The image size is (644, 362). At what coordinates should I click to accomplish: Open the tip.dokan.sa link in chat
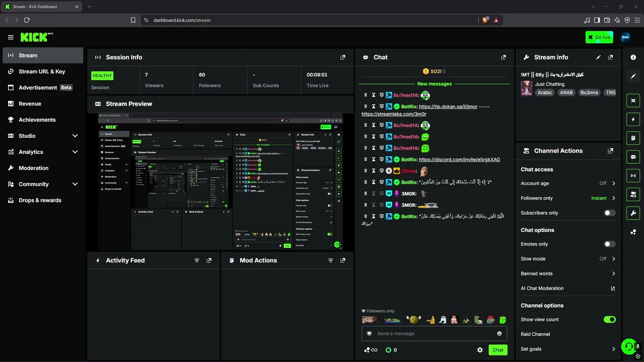448,107
